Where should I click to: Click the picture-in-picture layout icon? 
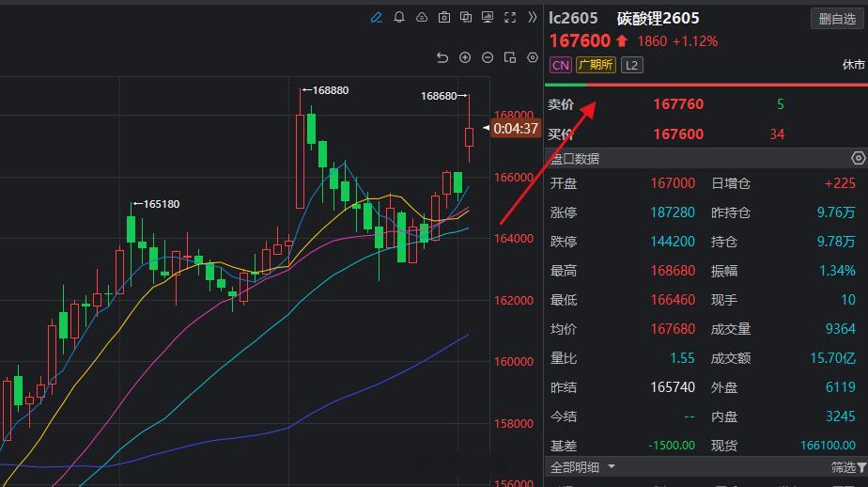point(510,57)
